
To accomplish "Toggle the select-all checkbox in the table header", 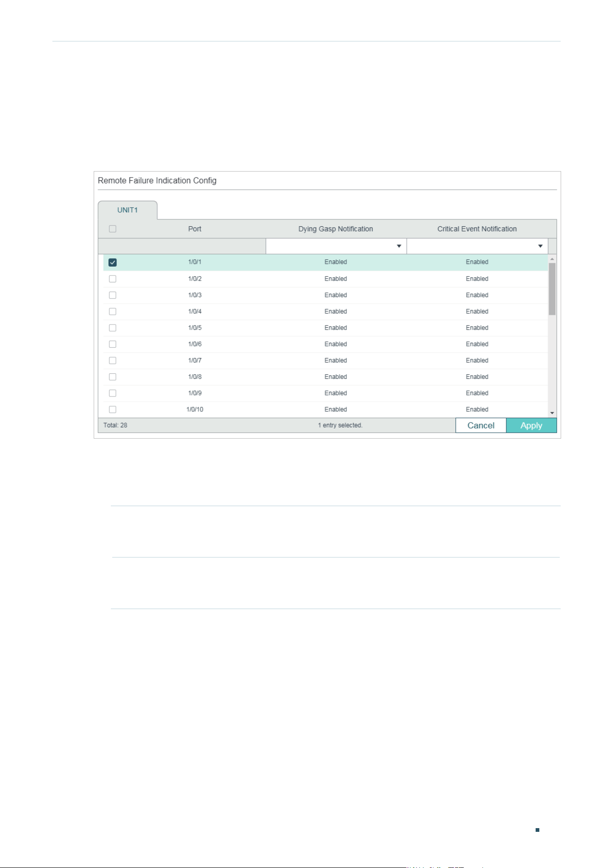I will click(112, 229).
